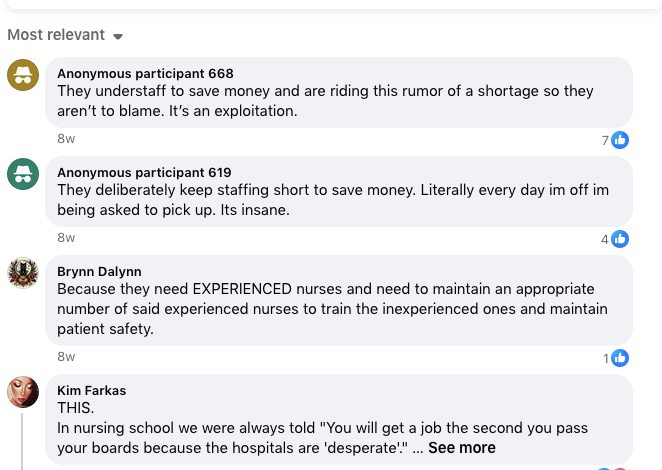Open Brynn Dalynn's profile picture
The height and width of the screenshot is (470, 662).
tap(23, 273)
